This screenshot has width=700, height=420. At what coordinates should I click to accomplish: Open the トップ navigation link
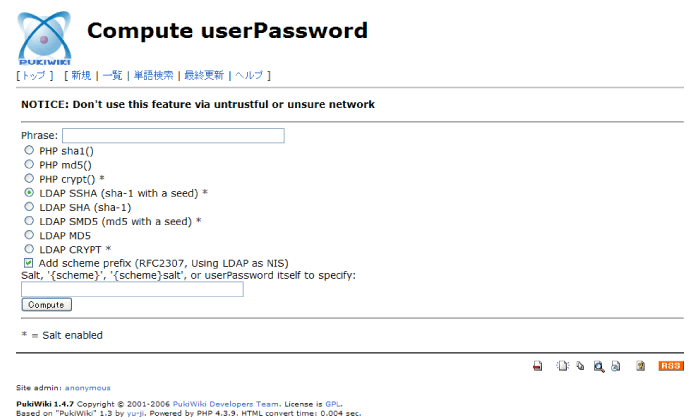[34, 75]
